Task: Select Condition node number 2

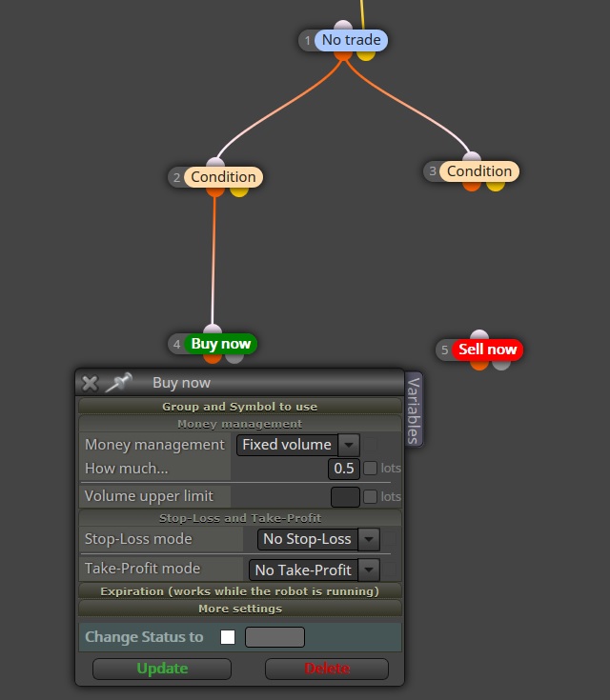Action: point(223,177)
